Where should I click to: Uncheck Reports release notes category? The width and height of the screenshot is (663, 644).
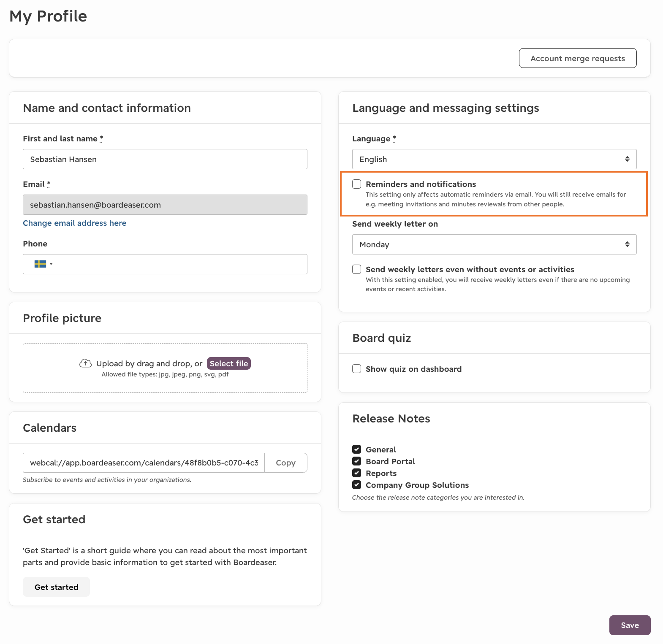click(357, 473)
